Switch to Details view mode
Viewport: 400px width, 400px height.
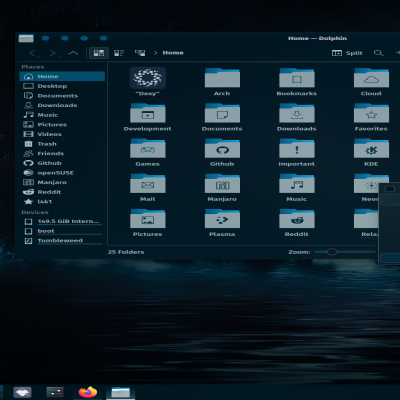coord(140,53)
